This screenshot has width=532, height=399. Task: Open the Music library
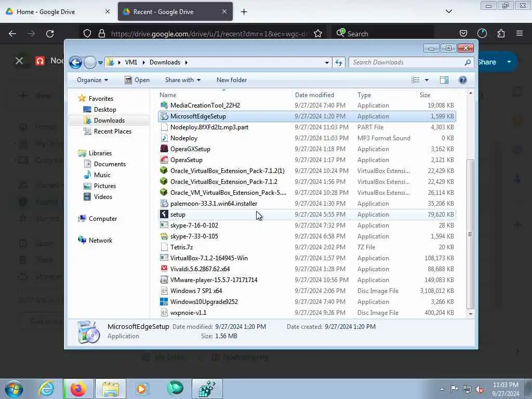pos(102,175)
